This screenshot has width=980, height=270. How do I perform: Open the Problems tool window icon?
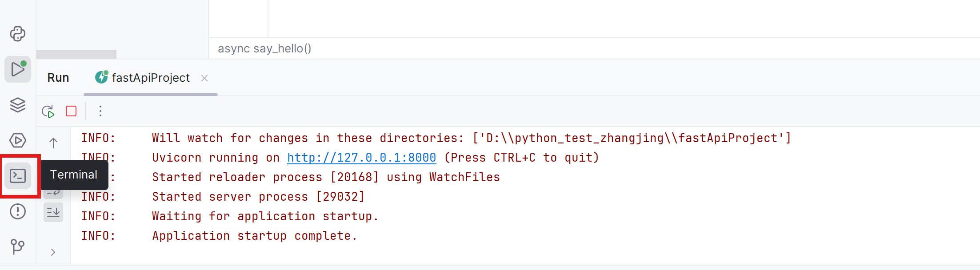coord(18,211)
